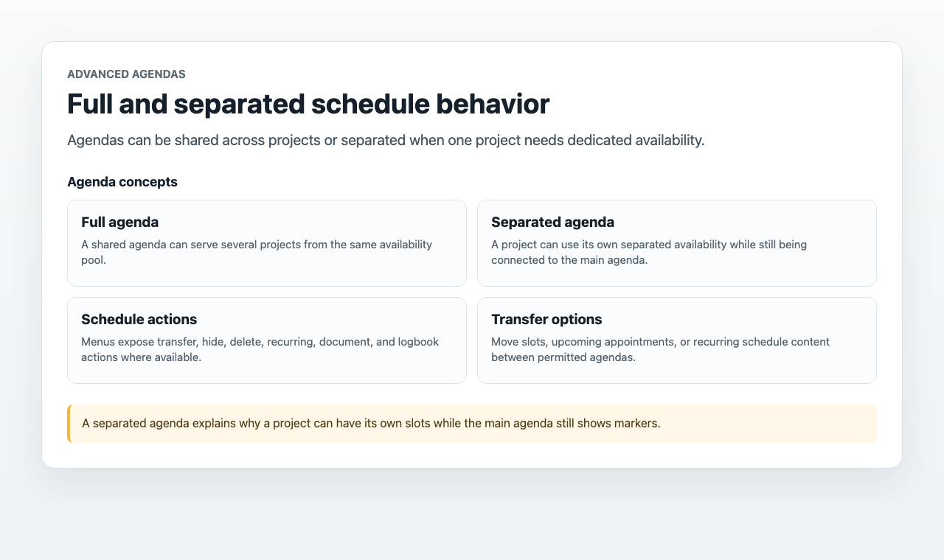
Task: Click the Full agenda card
Action: tap(266, 243)
